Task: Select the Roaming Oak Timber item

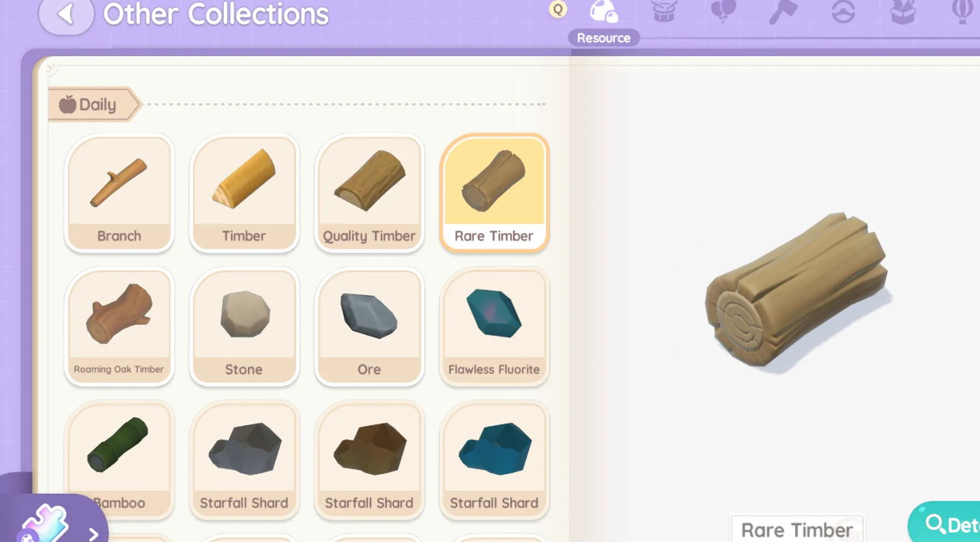Action: [119, 327]
